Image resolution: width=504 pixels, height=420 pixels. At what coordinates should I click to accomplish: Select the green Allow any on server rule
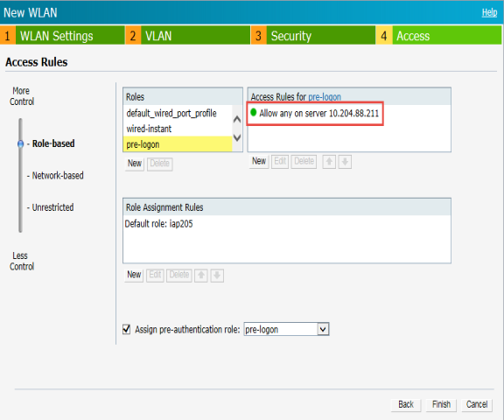click(x=315, y=114)
